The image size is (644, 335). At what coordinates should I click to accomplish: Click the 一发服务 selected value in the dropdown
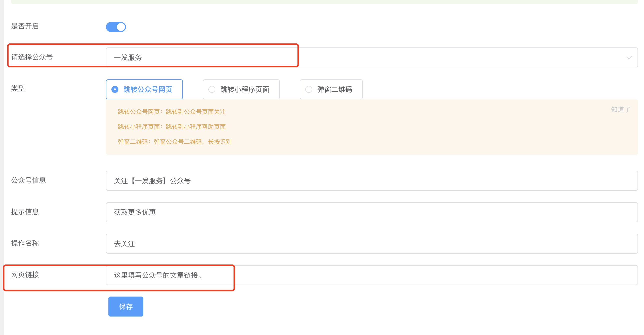pyautogui.click(x=128, y=58)
